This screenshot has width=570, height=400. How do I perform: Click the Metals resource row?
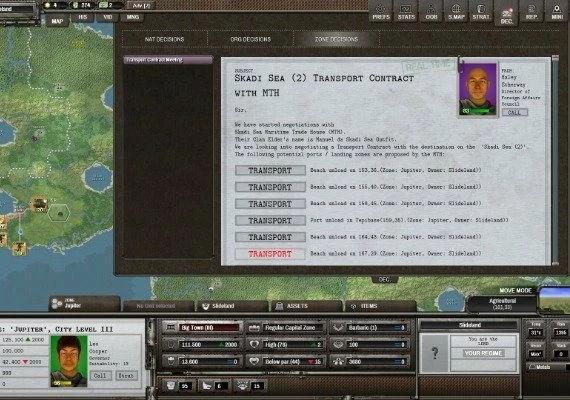coord(548,367)
